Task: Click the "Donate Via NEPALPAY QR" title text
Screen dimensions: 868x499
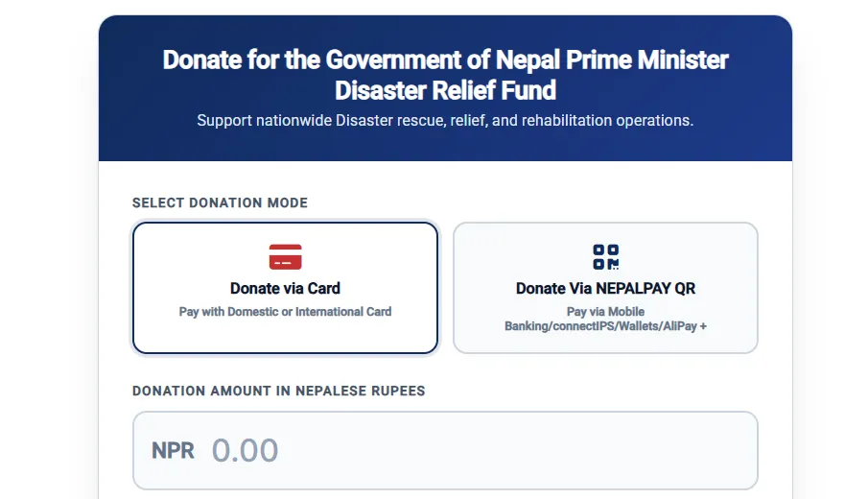Action: pos(605,289)
